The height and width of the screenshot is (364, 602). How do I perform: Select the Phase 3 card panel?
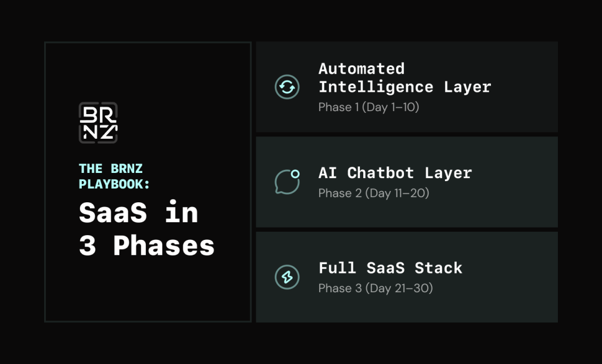pyautogui.click(x=407, y=277)
